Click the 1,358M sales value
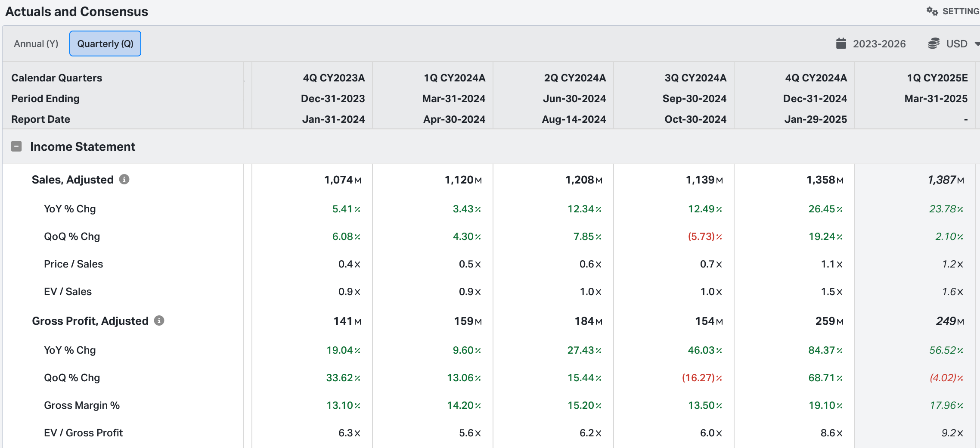Image resolution: width=980 pixels, height=448 pixels. click(825, 180)
